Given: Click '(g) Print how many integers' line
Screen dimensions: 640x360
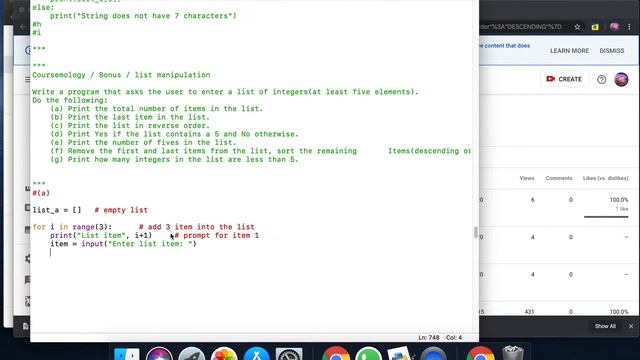Looking at the screenshot, I should pos(174,160).
